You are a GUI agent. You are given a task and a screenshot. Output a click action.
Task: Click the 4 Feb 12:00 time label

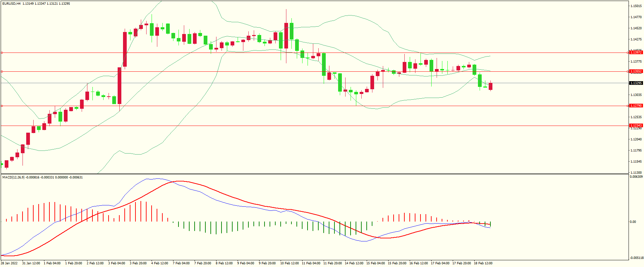[x=160, y=263]
